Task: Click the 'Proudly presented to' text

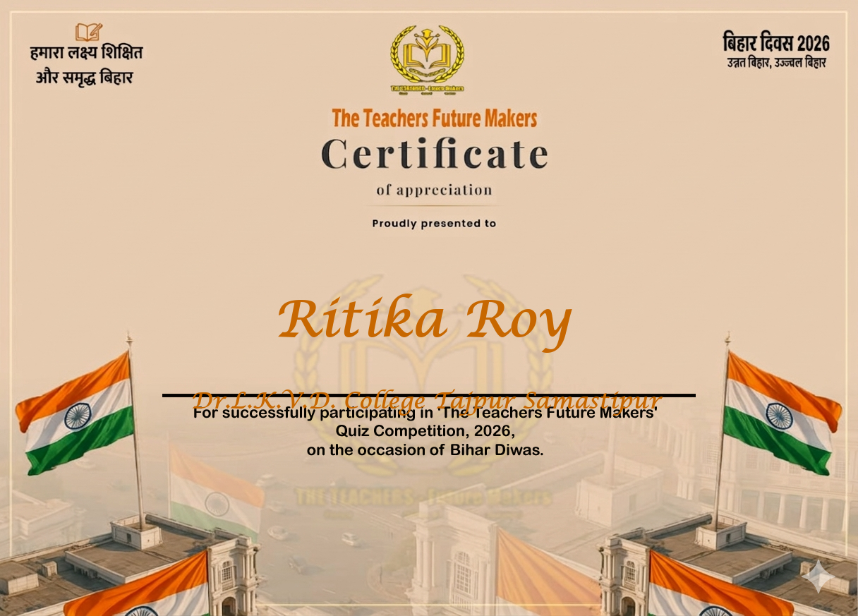Action: (434, 224)
